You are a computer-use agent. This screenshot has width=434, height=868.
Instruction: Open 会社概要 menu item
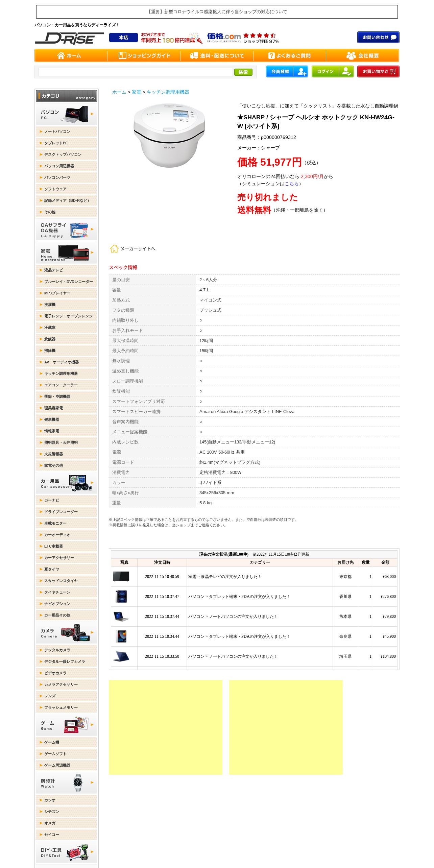point(363,55)
